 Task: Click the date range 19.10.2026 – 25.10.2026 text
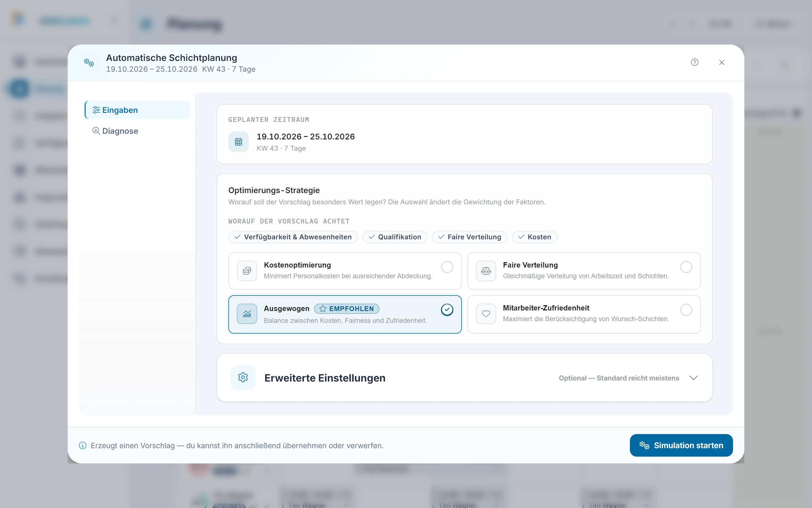pyautogui.click(x=305, y=136)
